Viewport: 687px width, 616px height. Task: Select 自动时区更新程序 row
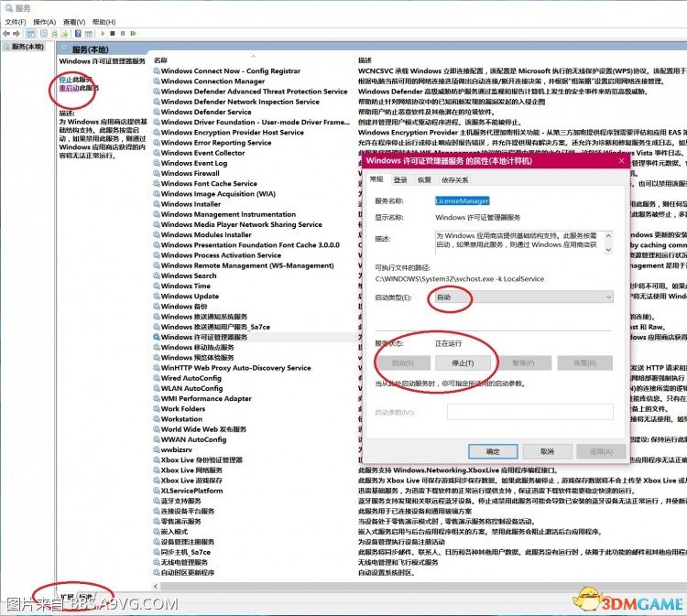(x=188, y=572)
